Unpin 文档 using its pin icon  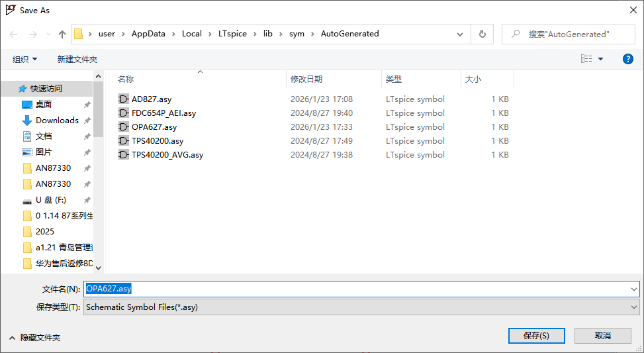tap(87, 136)
